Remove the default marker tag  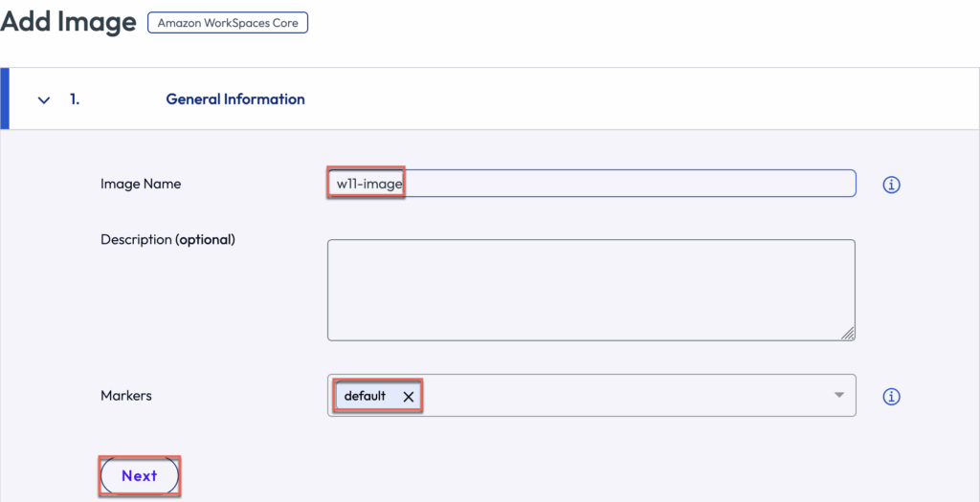[x=409, y=397]
